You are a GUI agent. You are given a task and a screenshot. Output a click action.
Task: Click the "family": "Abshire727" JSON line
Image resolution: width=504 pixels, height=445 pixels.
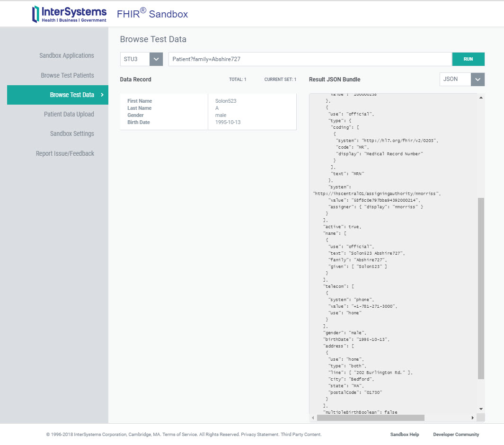click(x=357, y=260)
